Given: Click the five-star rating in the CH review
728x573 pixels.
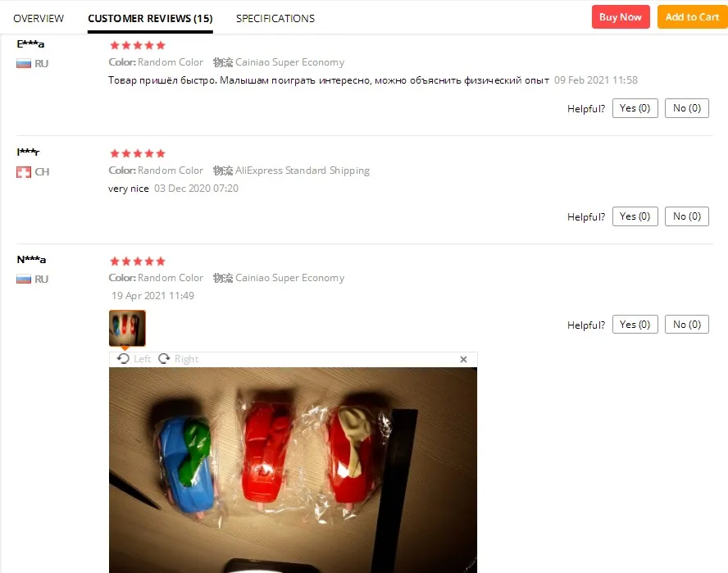Looking at the screenshot, I should (x=138, y=153).
